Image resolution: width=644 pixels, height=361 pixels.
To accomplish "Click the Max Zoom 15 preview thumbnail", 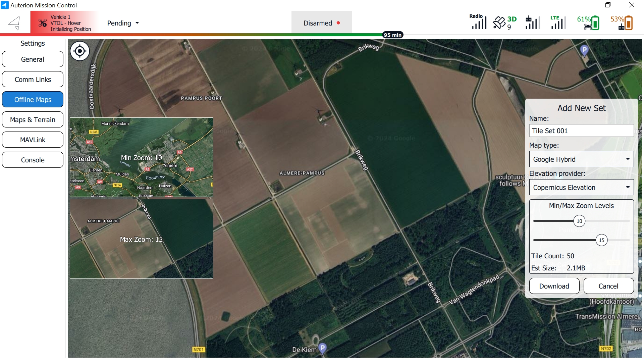I will click(141, 239).
